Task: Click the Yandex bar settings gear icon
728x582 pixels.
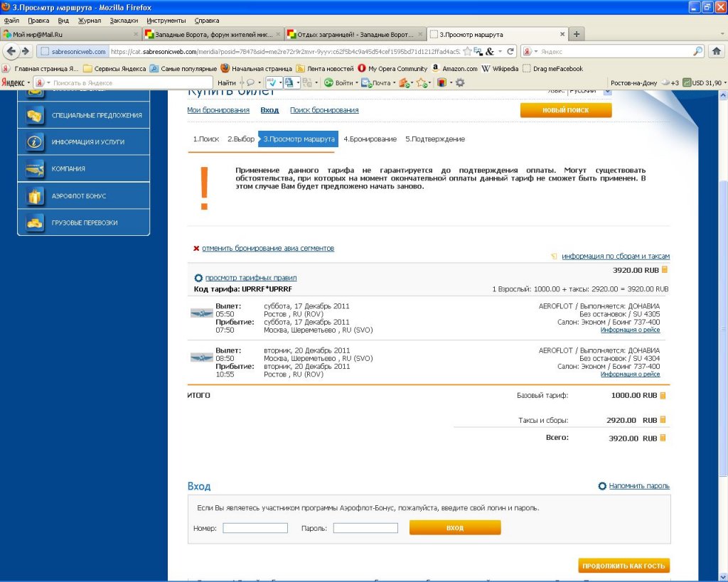Action: [x=460, y=82]
